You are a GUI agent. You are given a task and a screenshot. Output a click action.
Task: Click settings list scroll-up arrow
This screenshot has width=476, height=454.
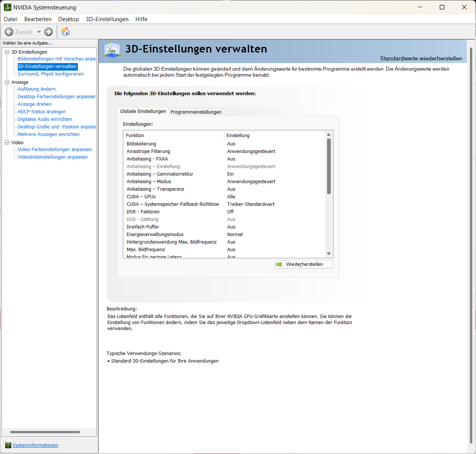pos(329,134)
